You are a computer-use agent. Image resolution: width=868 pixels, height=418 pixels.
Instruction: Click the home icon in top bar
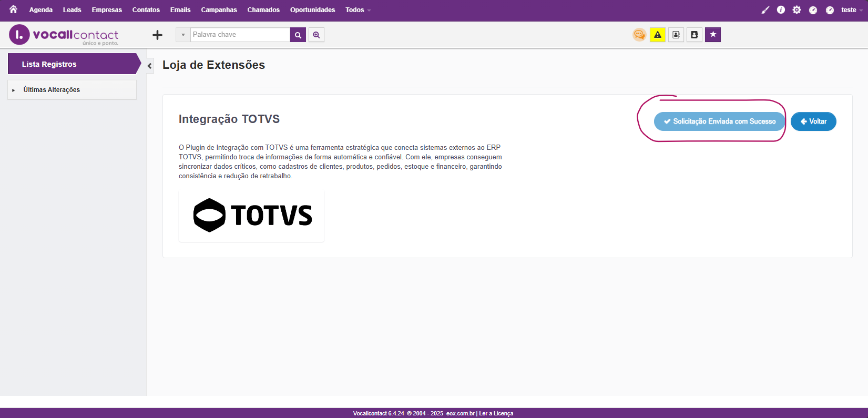[13, 9]
